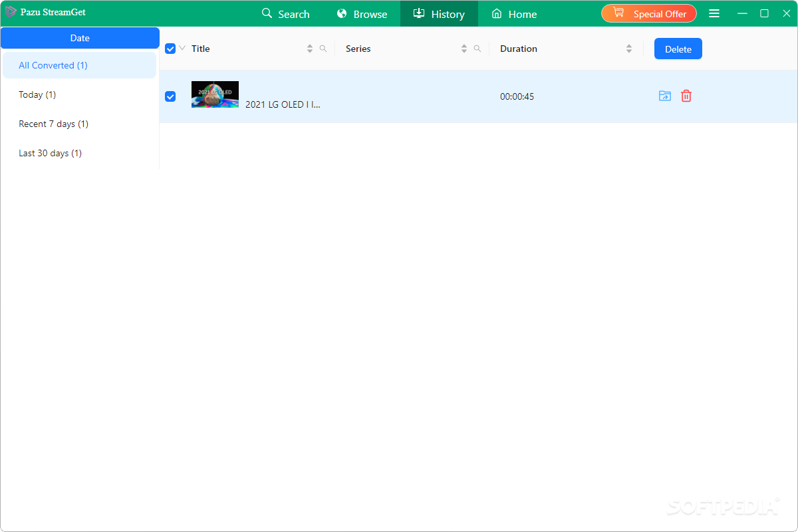This screenshot has width=798, height=532.
Task: Search within Series column
Action: 477,49
